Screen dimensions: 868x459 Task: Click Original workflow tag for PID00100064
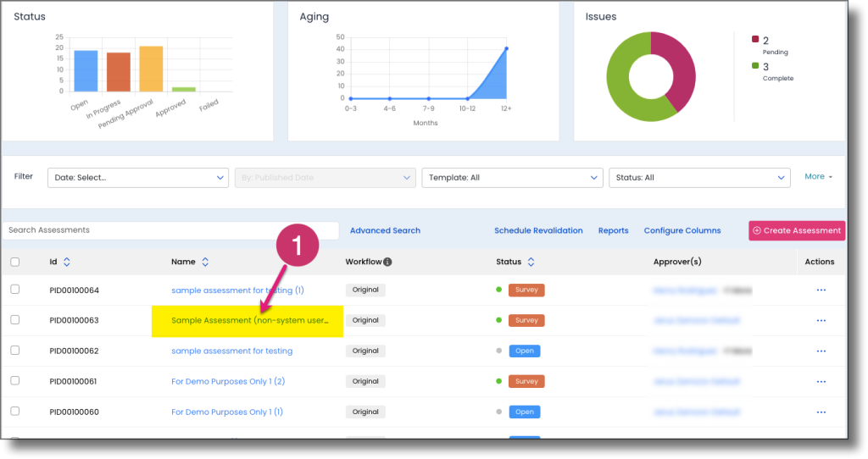click(365, 290)
